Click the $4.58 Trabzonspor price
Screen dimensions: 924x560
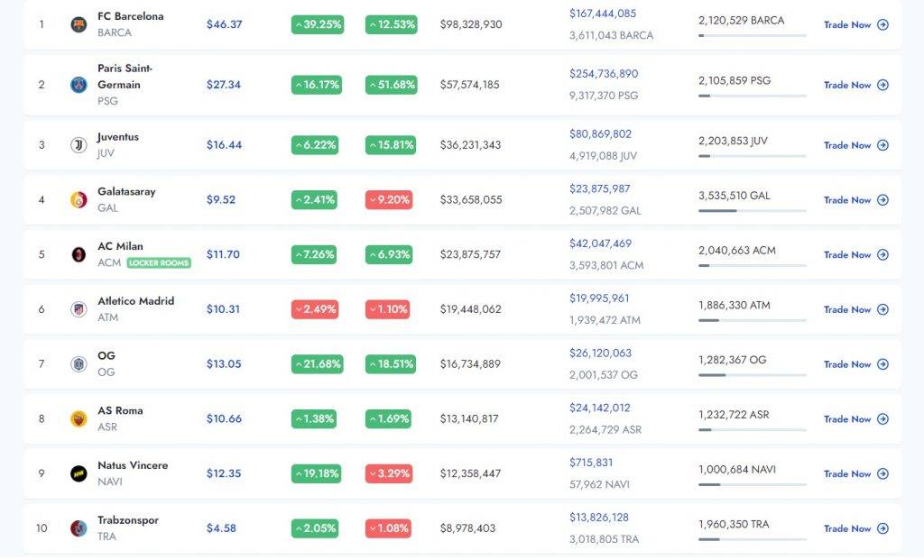[x=221, y=528]
